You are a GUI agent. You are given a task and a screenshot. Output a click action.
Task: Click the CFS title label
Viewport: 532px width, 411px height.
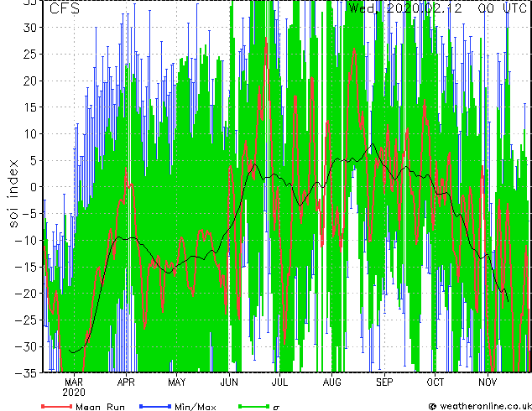click(x=65, y=8)
